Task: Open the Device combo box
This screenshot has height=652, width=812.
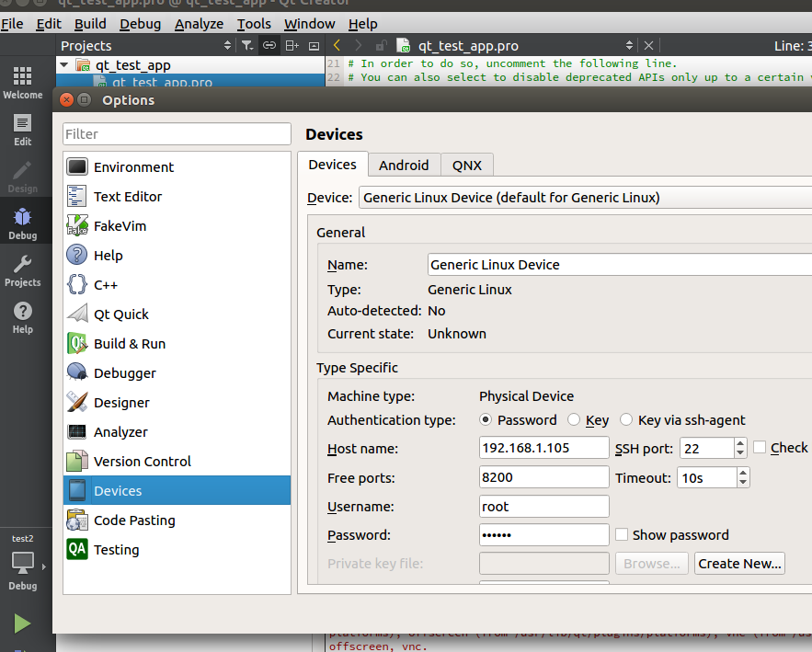Action: click(585, 198)
